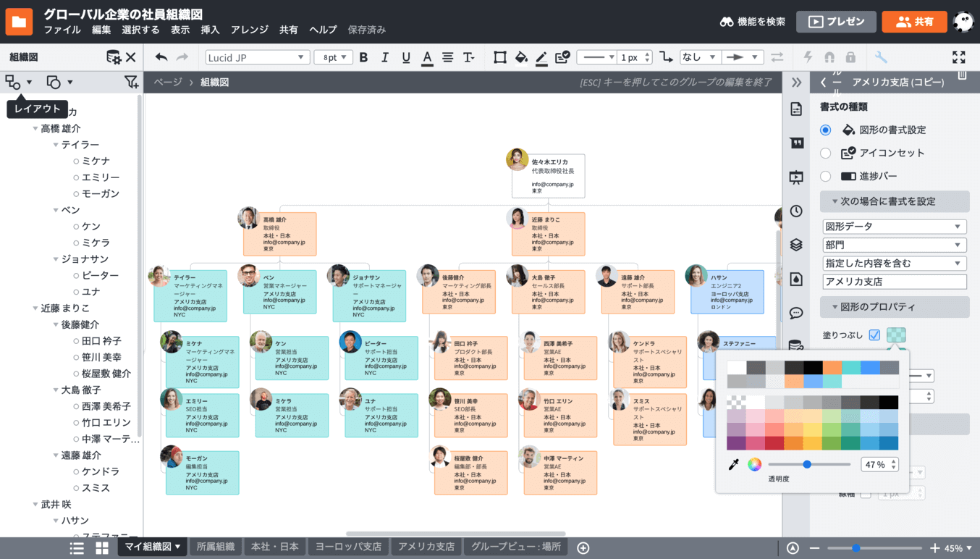Open the 挿入 menu
This screenshot has height=559, width=980.
click(x=210, y=30)
